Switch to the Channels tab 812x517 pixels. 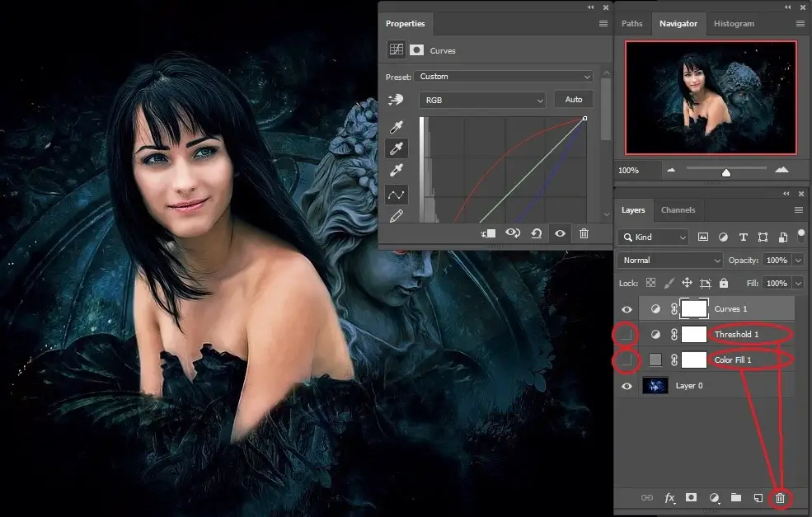click(x=678, y=210)
